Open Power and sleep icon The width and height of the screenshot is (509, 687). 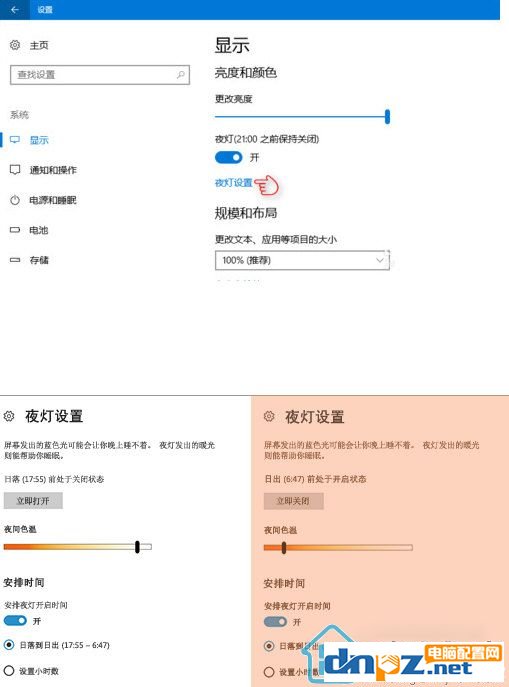15,200
